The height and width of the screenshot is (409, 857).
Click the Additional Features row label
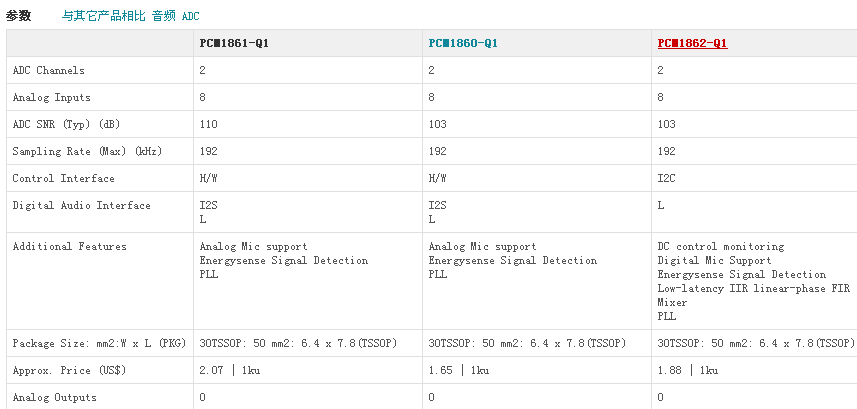tap(69, 246)
